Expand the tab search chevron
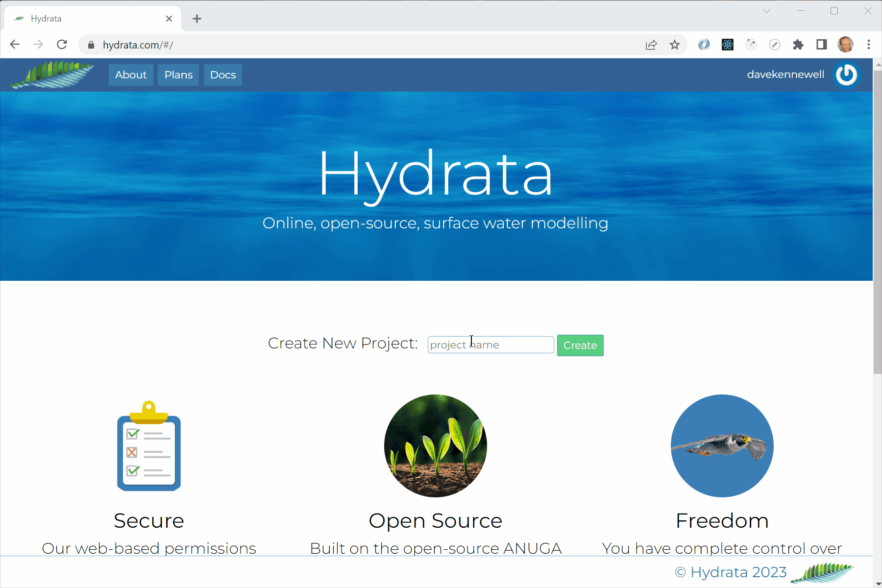 767,11
